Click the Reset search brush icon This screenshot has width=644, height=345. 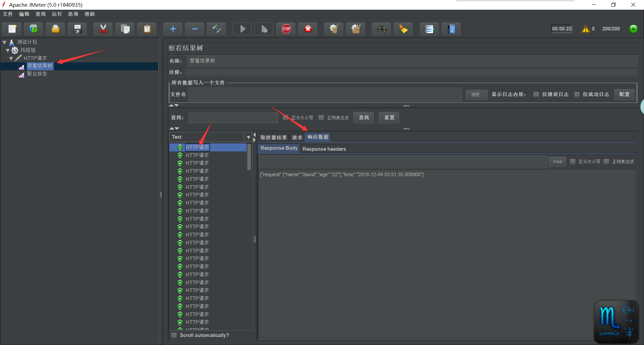click(404, 29)
